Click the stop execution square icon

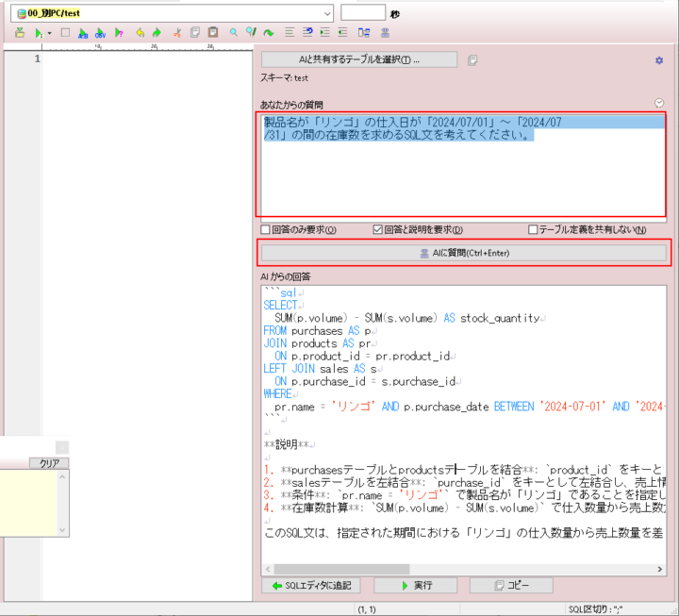point(65,32)
